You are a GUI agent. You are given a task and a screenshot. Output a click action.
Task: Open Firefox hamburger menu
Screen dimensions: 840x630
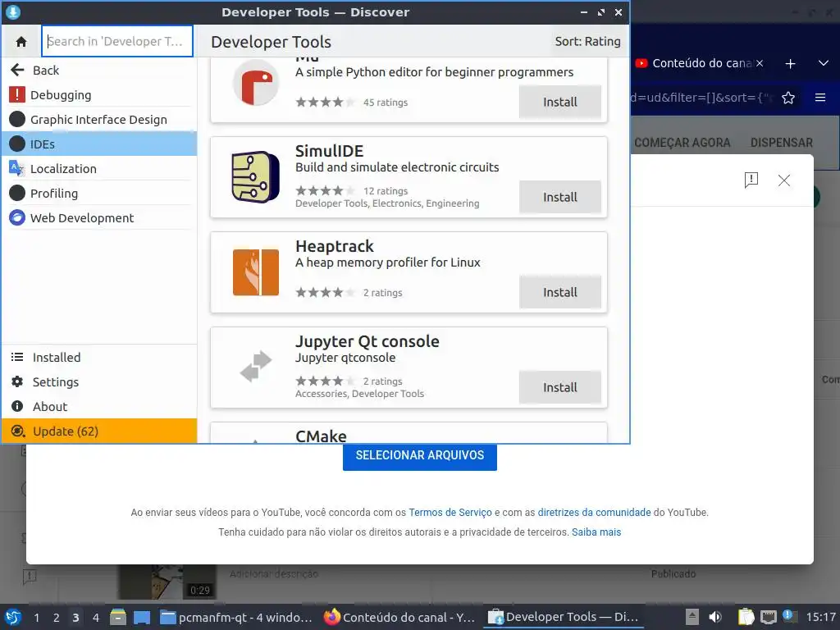(x=820, y=98)
